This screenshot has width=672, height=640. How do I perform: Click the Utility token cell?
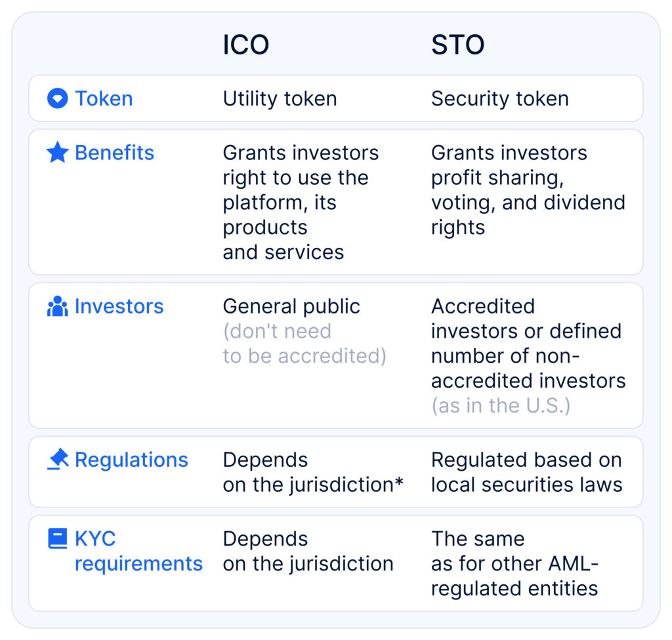280,98
